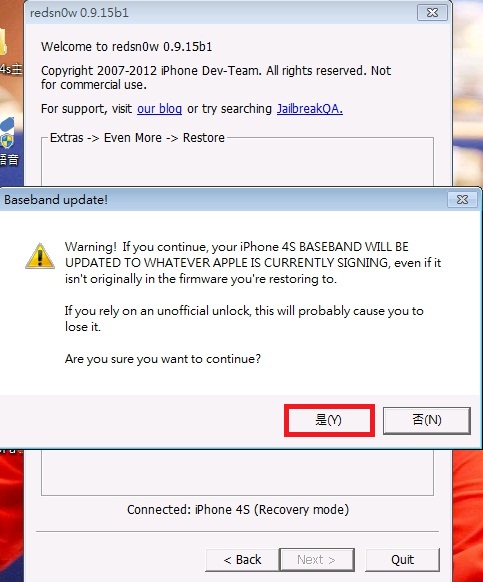The image size is (483, 582).
Task: Click the Connected: iPhone 4S status text
Action: (x=238, y=510)
